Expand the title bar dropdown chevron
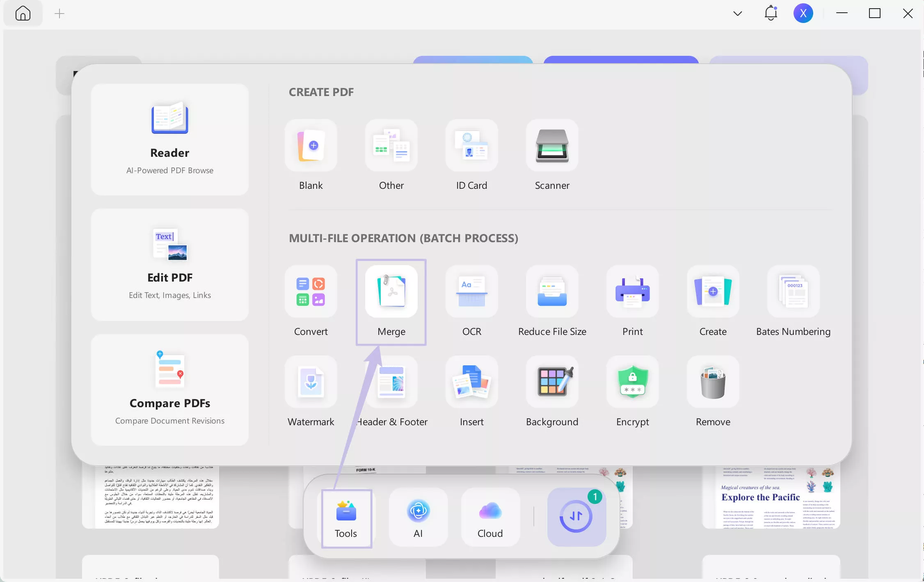This screenshot has height=582, width=924. [737, 14]
